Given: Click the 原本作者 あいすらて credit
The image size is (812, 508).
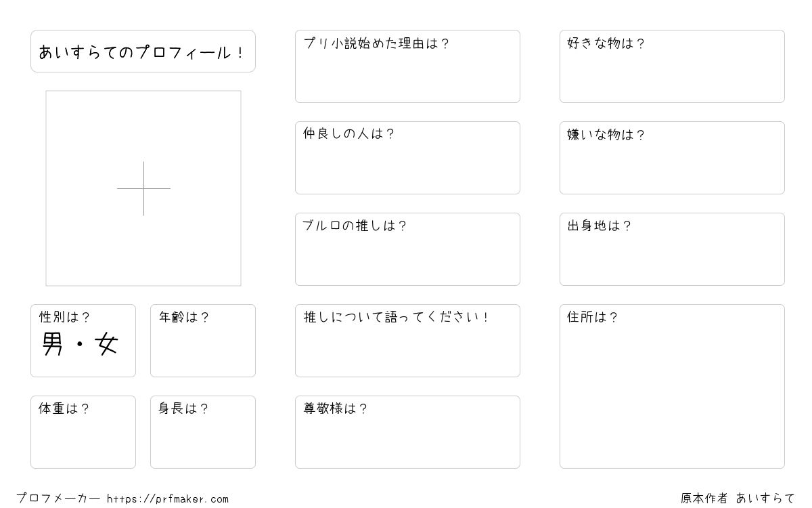Looking at the screenshot, I should 738,499.
